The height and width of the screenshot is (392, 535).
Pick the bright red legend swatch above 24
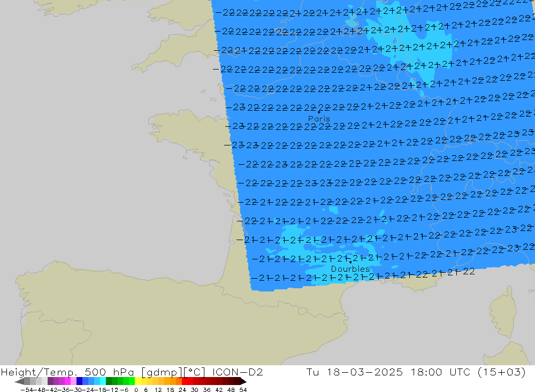(x=185, y=381)
